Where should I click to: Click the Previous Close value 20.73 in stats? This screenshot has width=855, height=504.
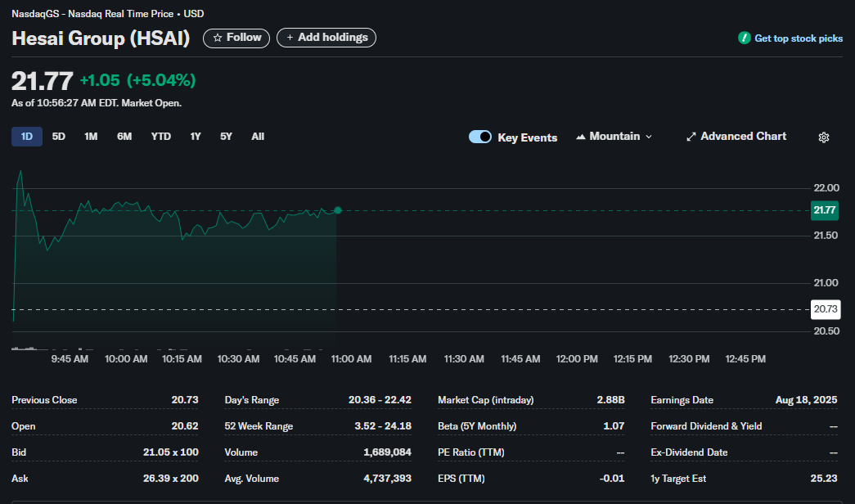point(185,400)
